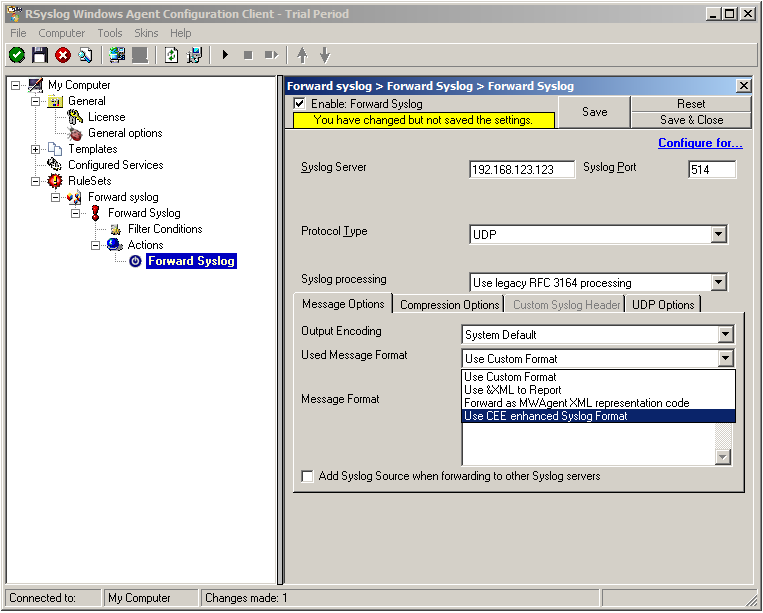This screenshot has width=763, height=613.
Task: Click the red X cancel toolbar icon
Action: 63,55
